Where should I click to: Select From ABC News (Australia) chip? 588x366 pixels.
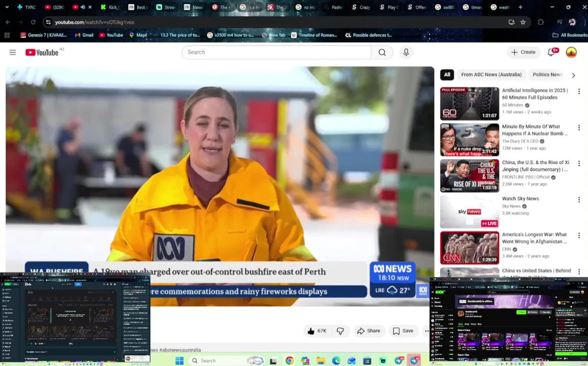(491, 75)
